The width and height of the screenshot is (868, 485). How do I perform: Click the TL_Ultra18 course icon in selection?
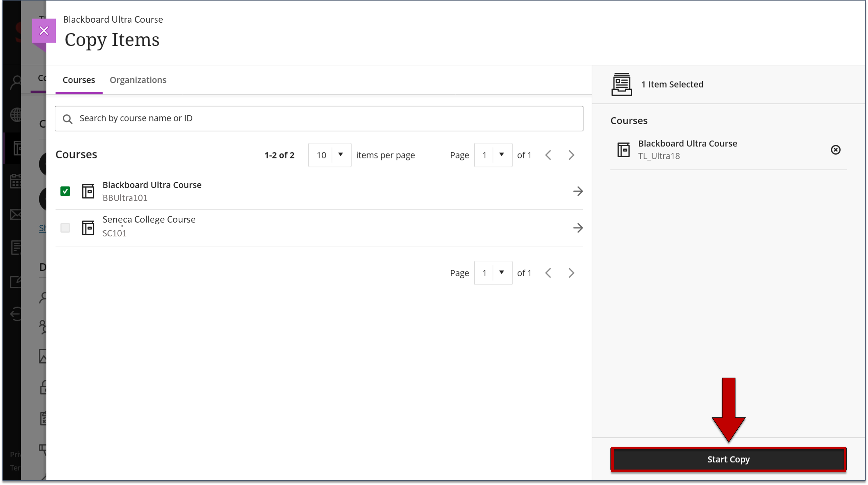[x=623, y=150]
